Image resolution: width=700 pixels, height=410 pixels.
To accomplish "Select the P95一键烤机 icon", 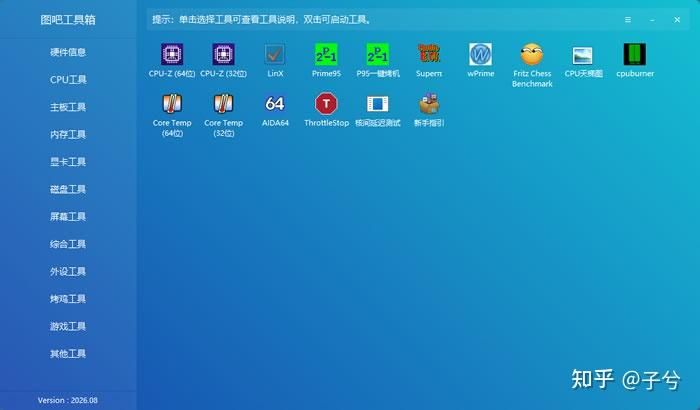I will 378,54.
